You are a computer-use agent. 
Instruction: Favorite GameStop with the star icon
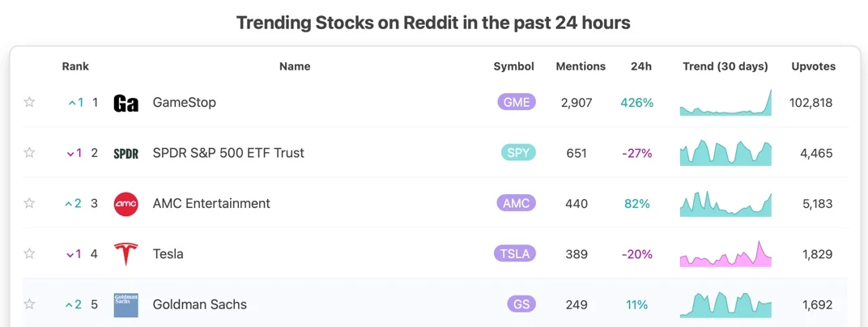point(29,102)
